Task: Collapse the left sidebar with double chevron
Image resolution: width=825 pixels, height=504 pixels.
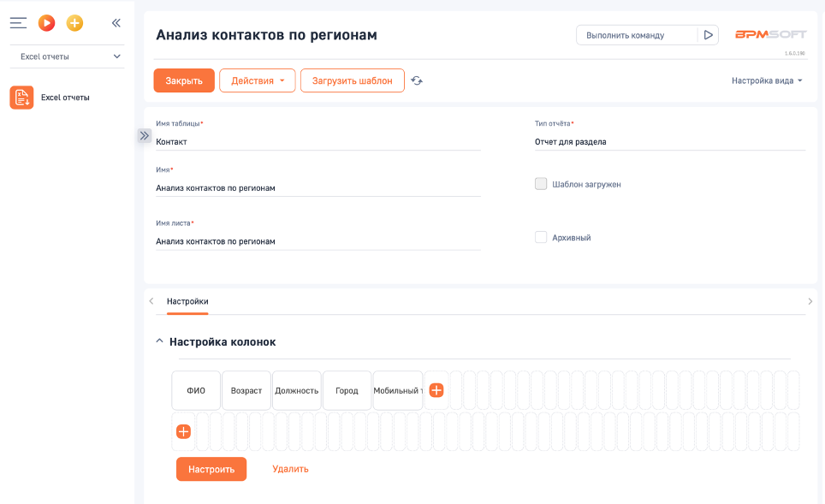Action: coord(116,22)
